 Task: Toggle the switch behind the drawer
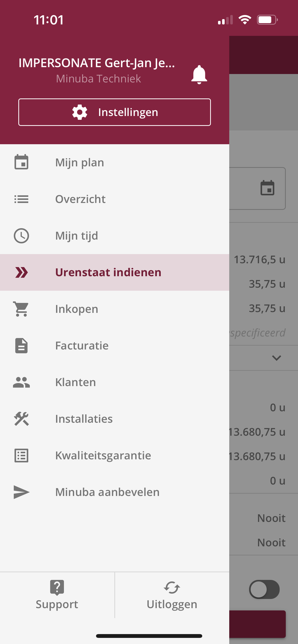click(264, 589)
